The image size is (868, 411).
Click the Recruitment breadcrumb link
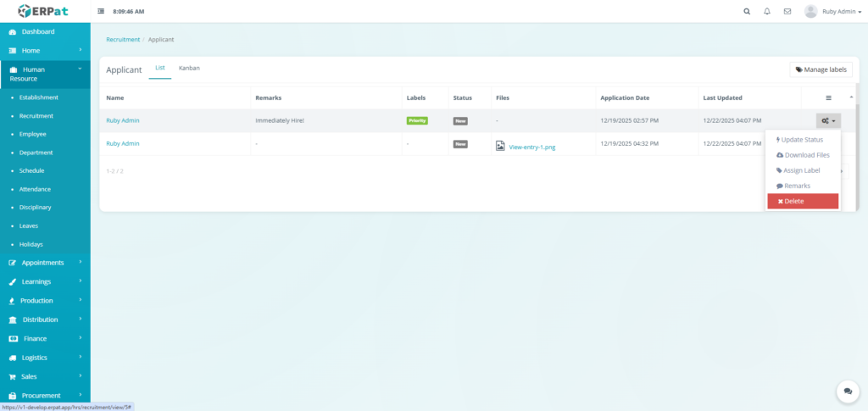[123, 40]
